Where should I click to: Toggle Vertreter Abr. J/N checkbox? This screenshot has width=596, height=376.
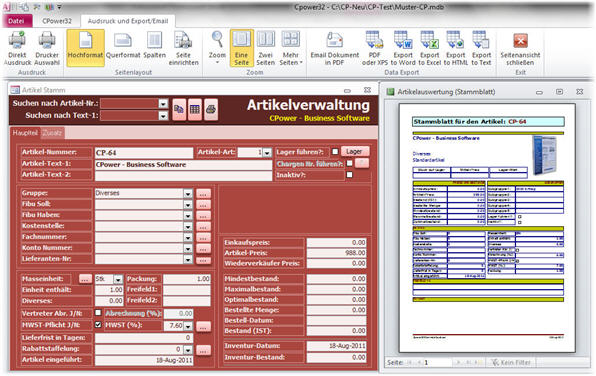[98, 313]
